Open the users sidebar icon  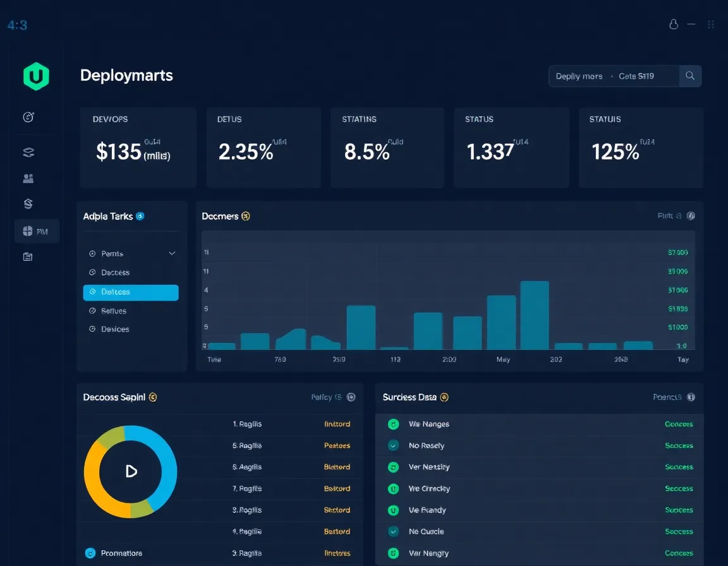point(28,178)
